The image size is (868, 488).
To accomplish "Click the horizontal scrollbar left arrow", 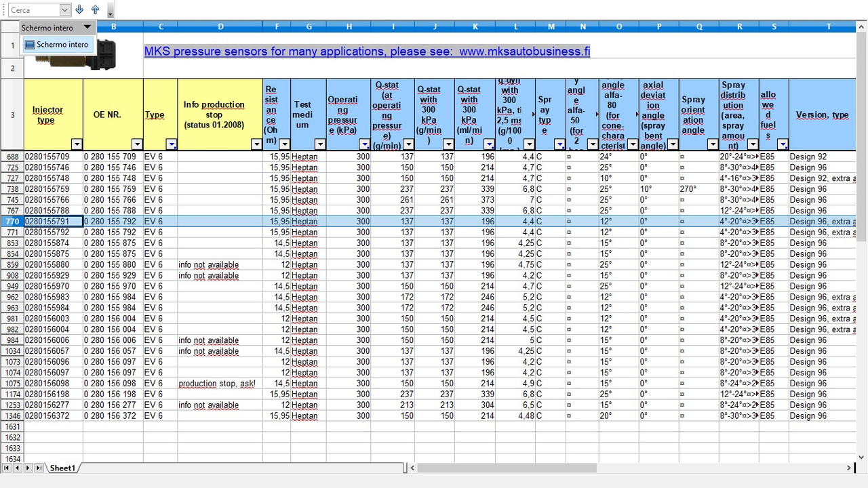I will tap(412, 468).
